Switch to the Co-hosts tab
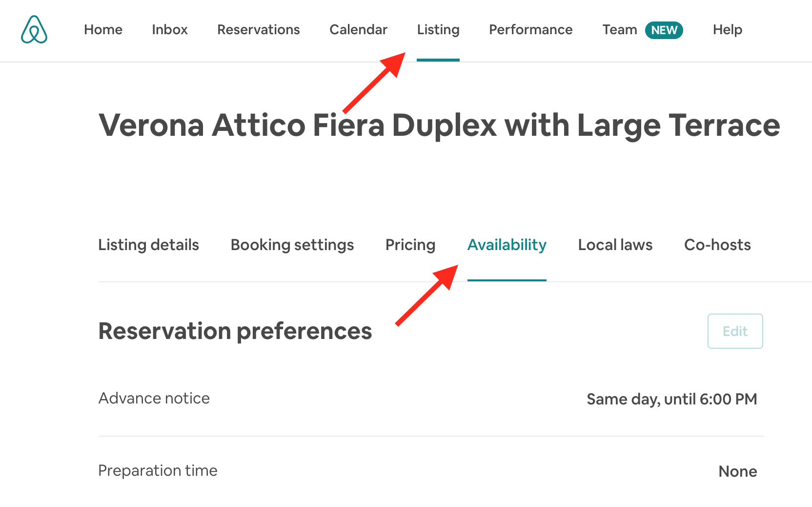 click(717, 245)
